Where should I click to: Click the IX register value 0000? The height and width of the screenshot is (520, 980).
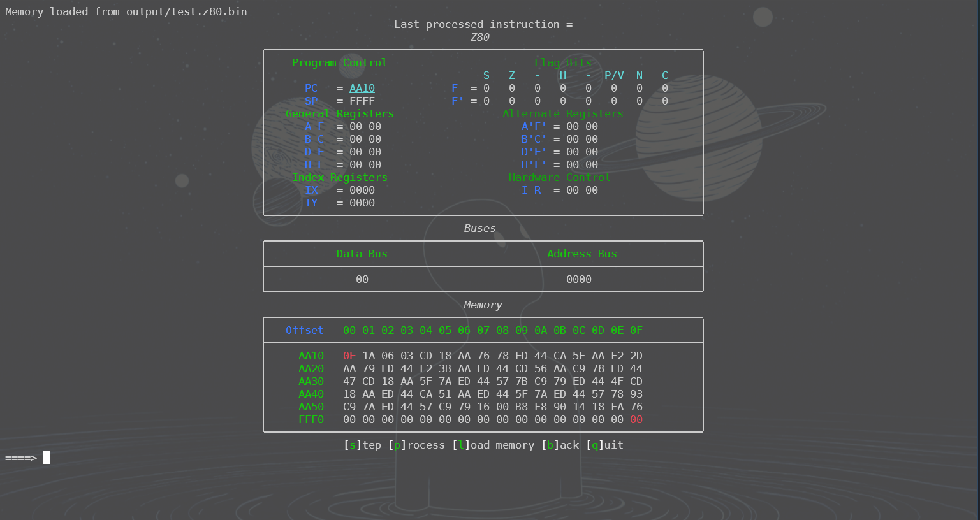(362, 190)
